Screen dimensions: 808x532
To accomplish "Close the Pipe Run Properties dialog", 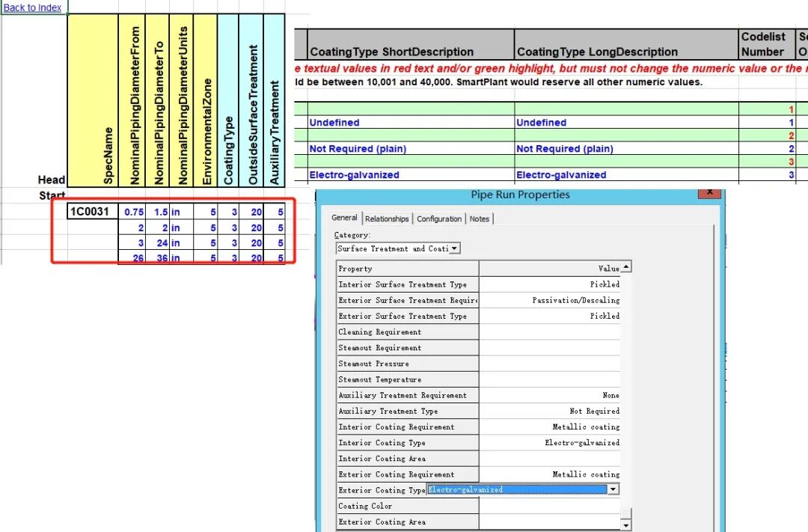I will pyautogui.click(x=710, y=192).
